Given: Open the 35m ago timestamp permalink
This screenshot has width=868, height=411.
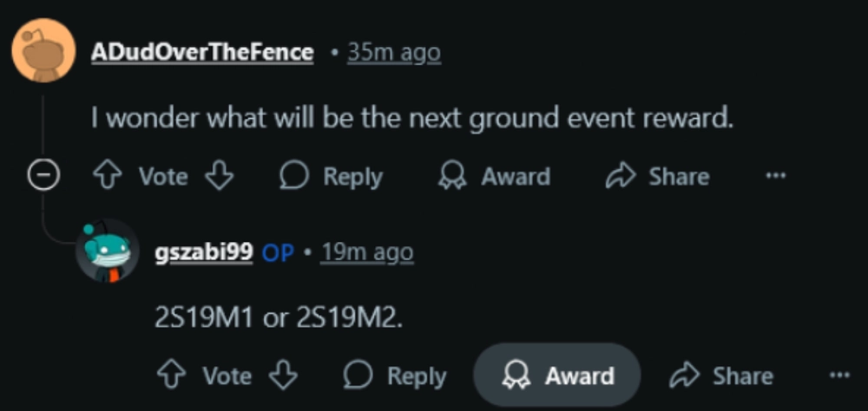Looking at the screenshot, I should pos(393,53).
